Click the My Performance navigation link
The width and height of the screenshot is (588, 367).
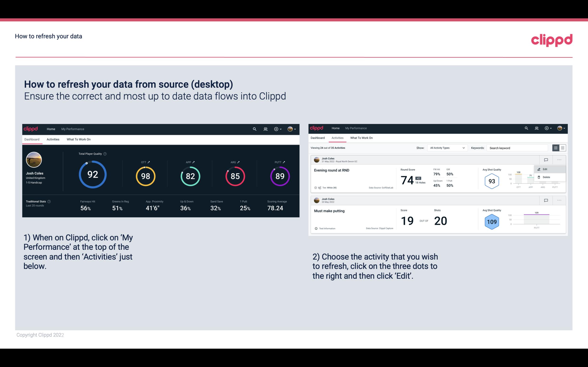click(72, 129)
